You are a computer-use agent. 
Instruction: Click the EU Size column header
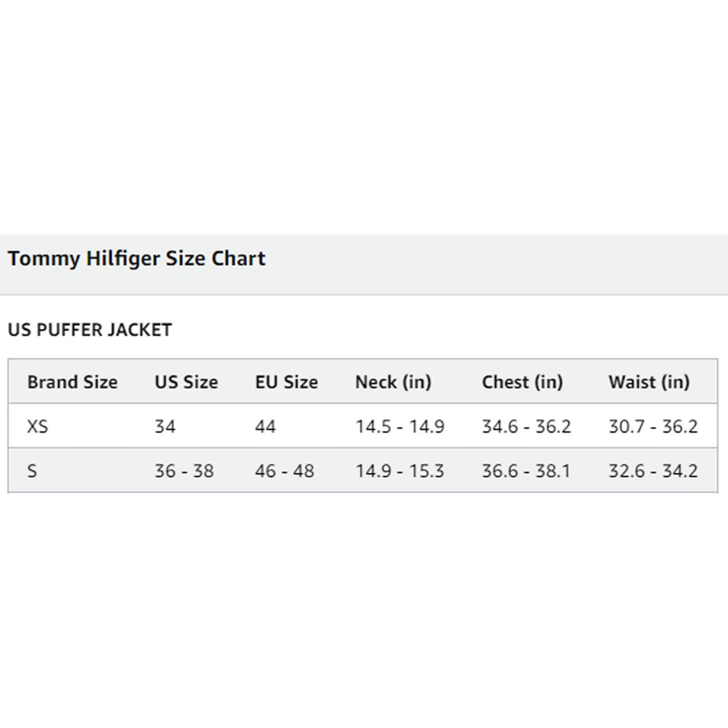click(287, 382)
